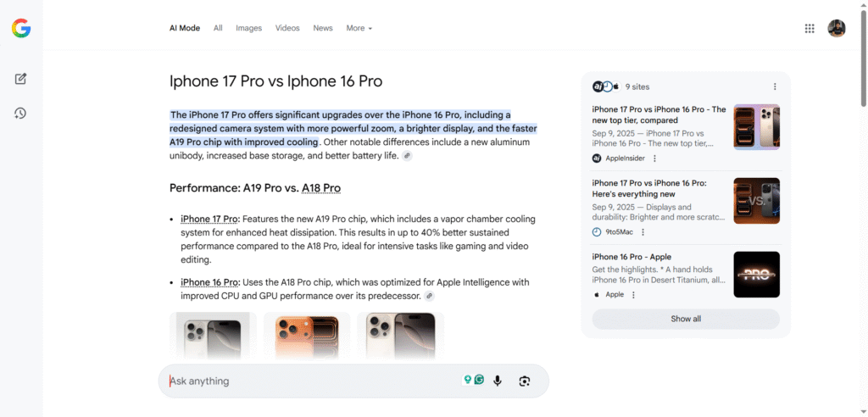This screenshot has height=417, width=868.
Task: Open the AppleInsider top tier compared article
Action: (659, 114)
